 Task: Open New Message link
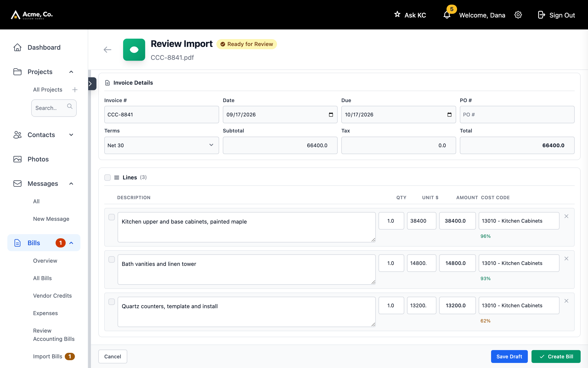[x=51, y=219]
